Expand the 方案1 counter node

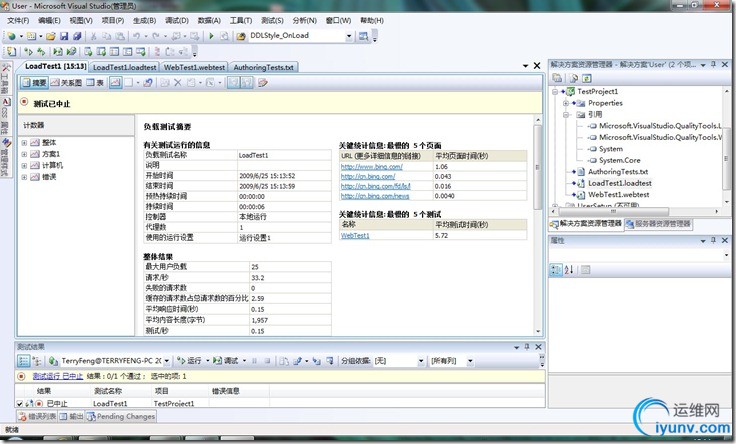click(24, 154)
